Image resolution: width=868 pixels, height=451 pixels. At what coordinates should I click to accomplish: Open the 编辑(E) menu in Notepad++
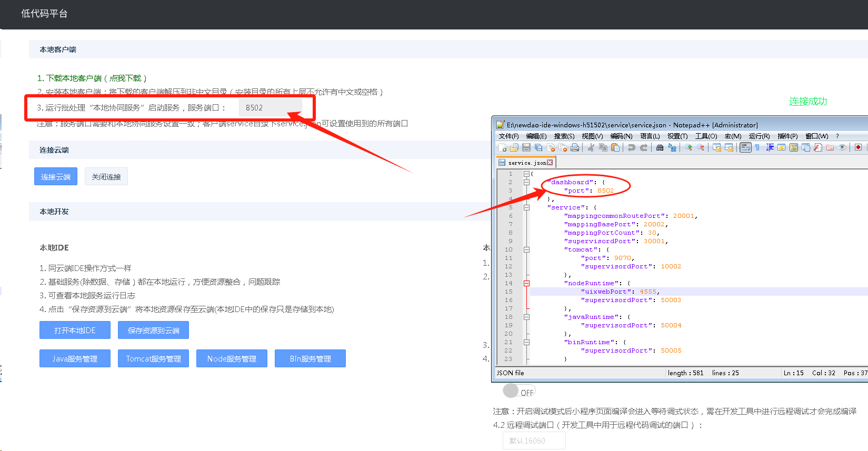click(x=536, y=136)
